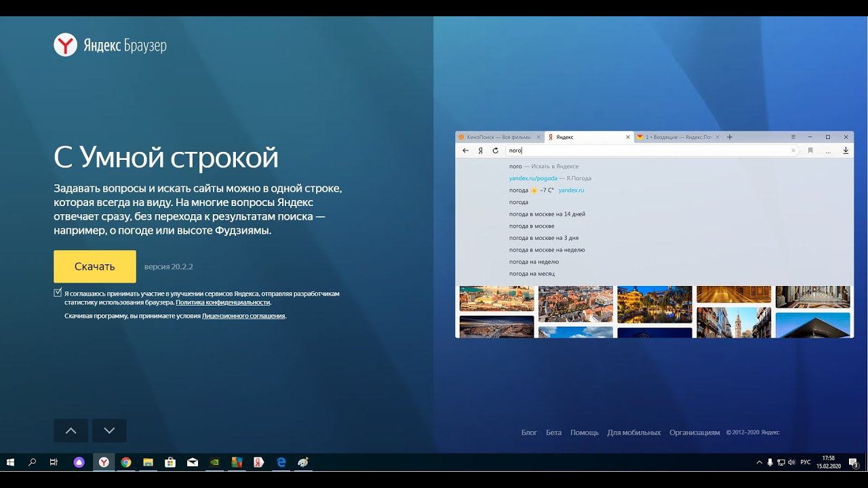Image resolution: width=868 pixels, height=488 pixels.
Task: Click the yellow Скачать button
Action: tap(95, 266)
